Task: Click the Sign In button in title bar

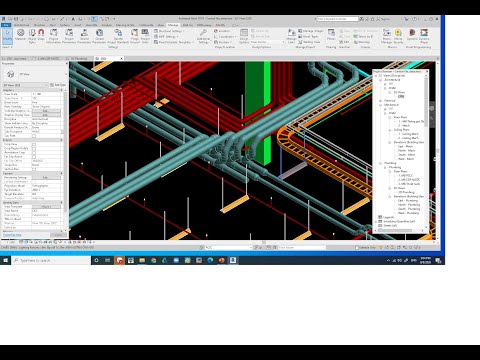Action: (384, 19)
